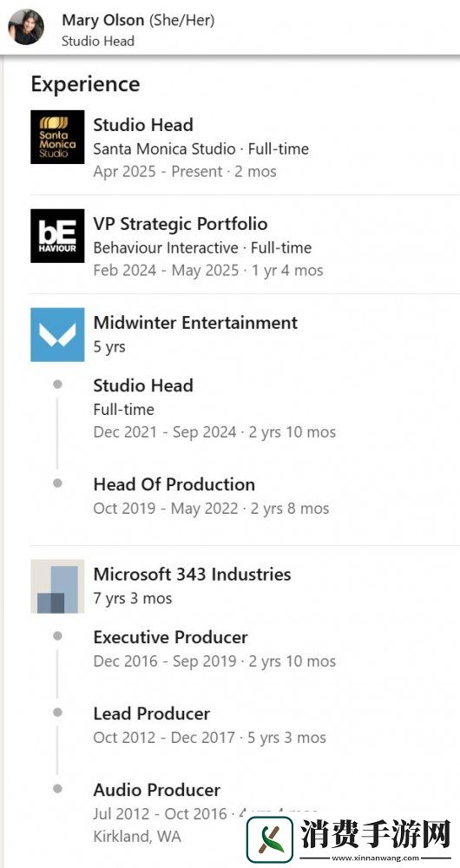
Task: Select the Lead Producer role
Action: pyautogui.click(x=152, y=713)
